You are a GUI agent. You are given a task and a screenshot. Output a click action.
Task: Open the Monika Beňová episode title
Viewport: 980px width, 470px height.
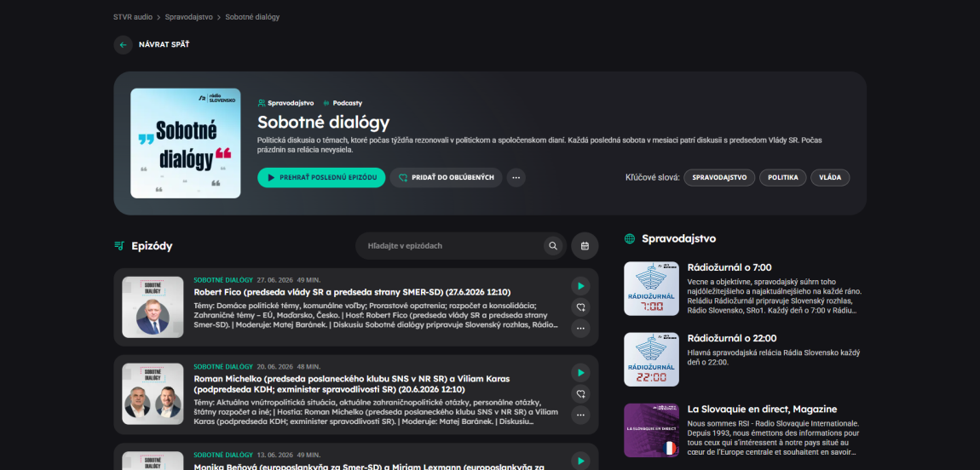[369, 467]
